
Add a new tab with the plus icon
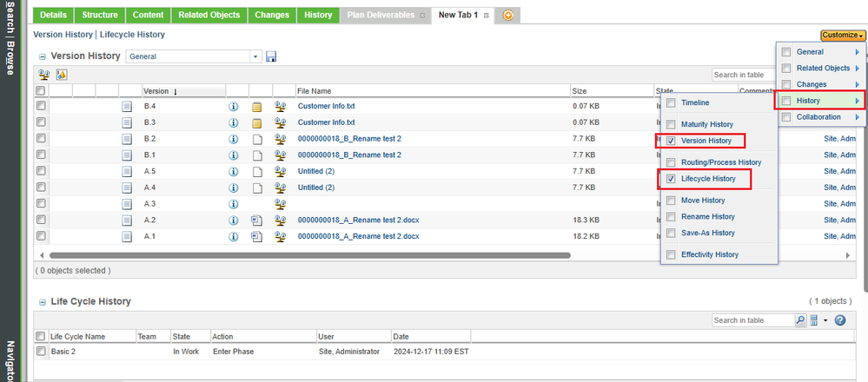[507, 16]
